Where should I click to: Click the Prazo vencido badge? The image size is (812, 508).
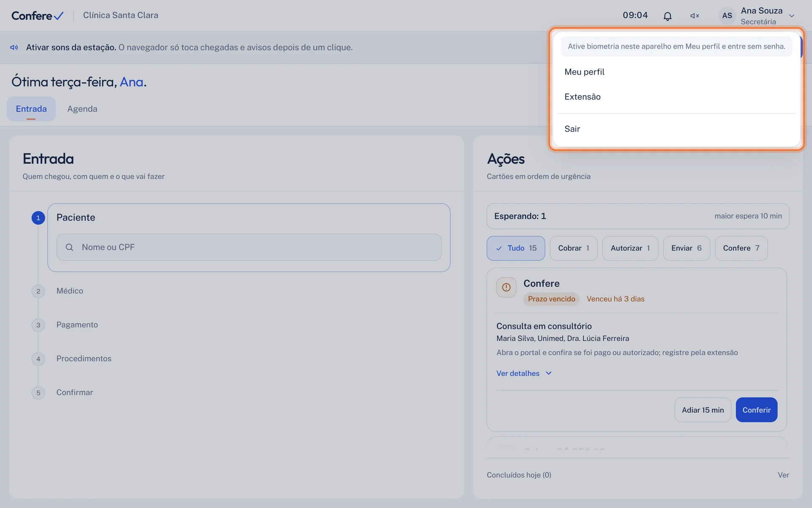point(551,299)
